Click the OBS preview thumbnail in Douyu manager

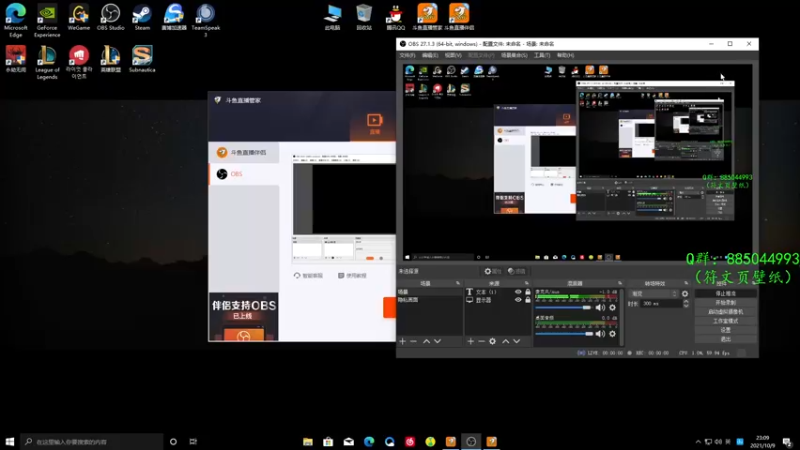344,208
